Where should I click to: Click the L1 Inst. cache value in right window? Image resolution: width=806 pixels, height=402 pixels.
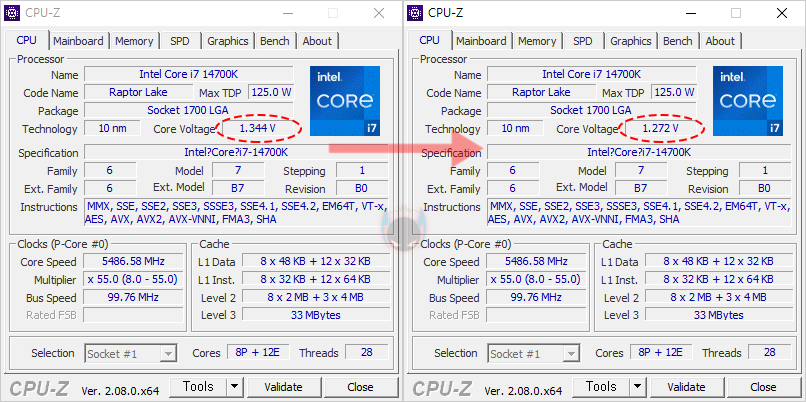point(719,279)
